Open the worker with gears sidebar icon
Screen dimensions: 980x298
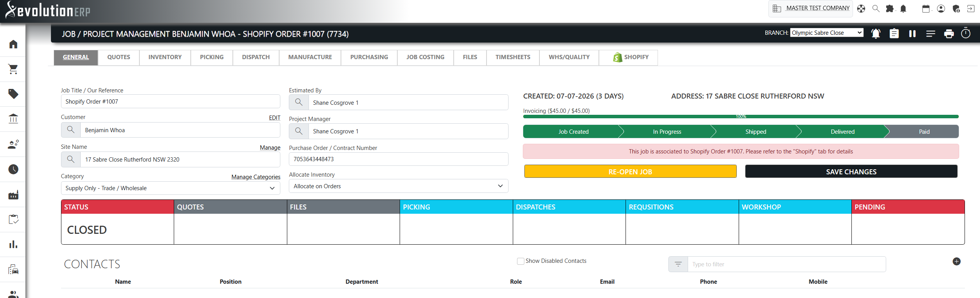coord(13,144)
